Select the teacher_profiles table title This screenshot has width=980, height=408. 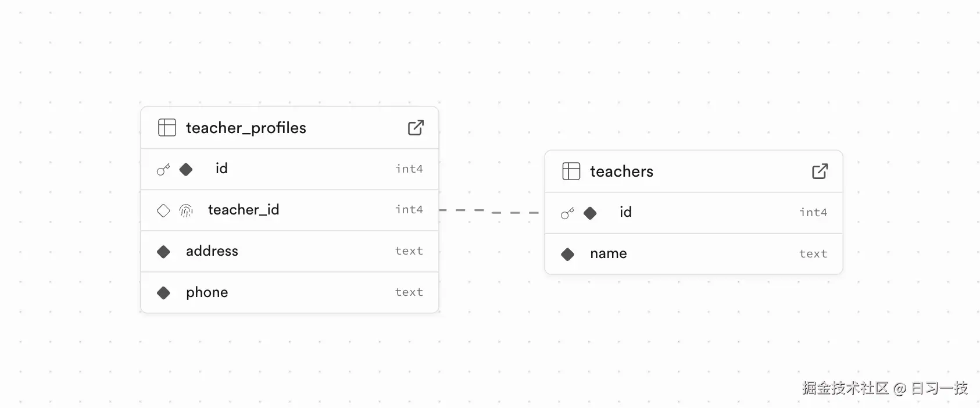tap(245, 128)
